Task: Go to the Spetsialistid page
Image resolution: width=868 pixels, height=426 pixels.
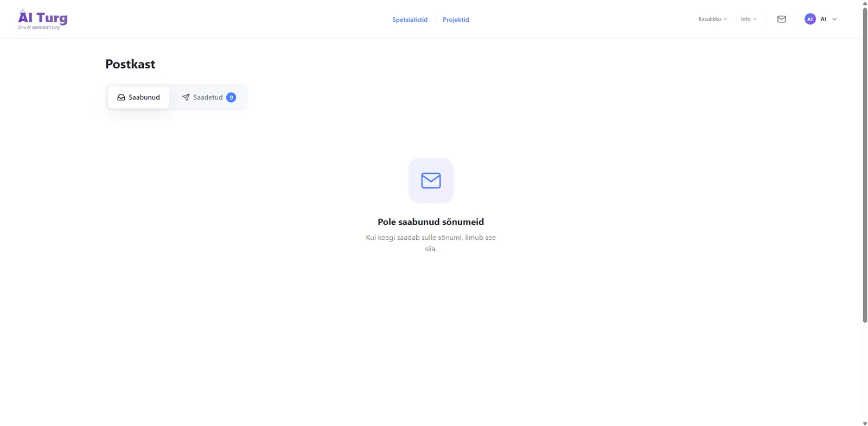Action: pos(410,20)
